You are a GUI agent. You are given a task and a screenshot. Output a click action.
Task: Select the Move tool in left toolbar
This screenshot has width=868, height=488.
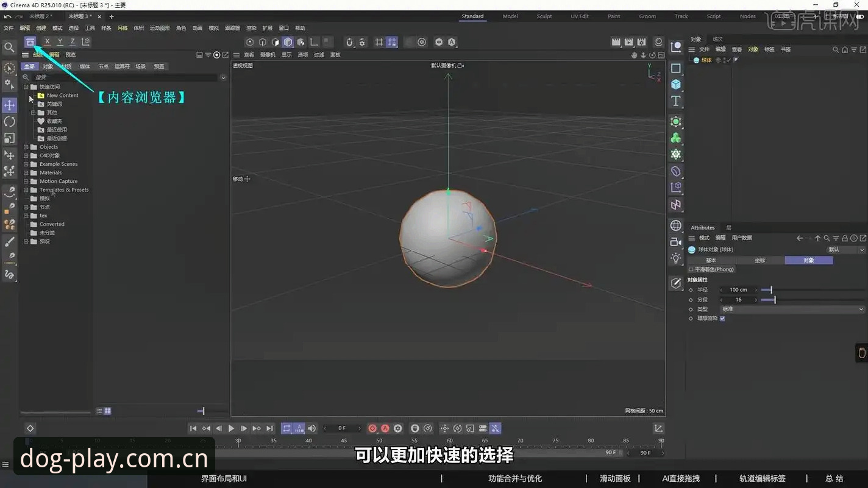(x=10, y=105)
